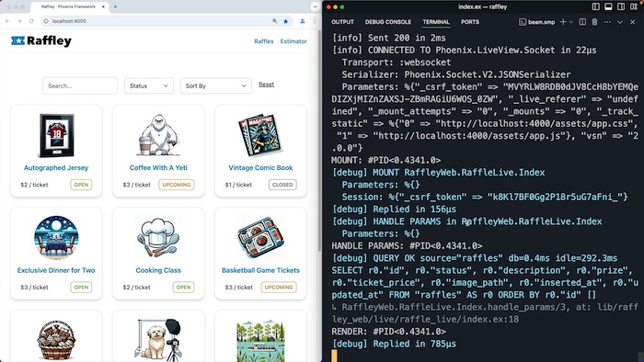Toggle the bottom panel layout icon
The width and height of the screenshot is (644, 362).
[608, 6]
